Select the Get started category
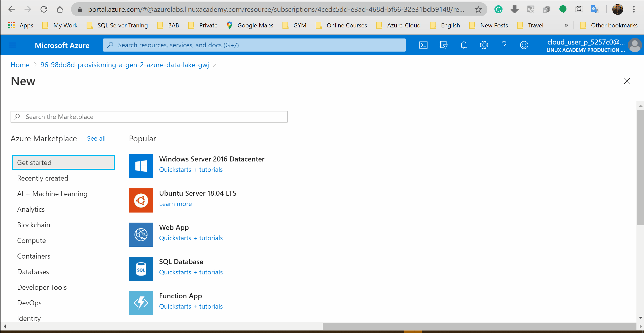The image size is (644, 333). [63, 162]
